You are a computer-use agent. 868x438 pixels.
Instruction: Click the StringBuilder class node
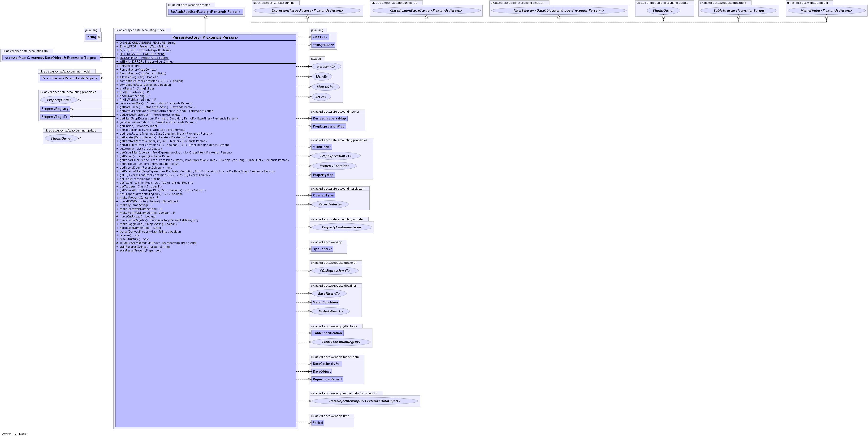pos(323,45)
